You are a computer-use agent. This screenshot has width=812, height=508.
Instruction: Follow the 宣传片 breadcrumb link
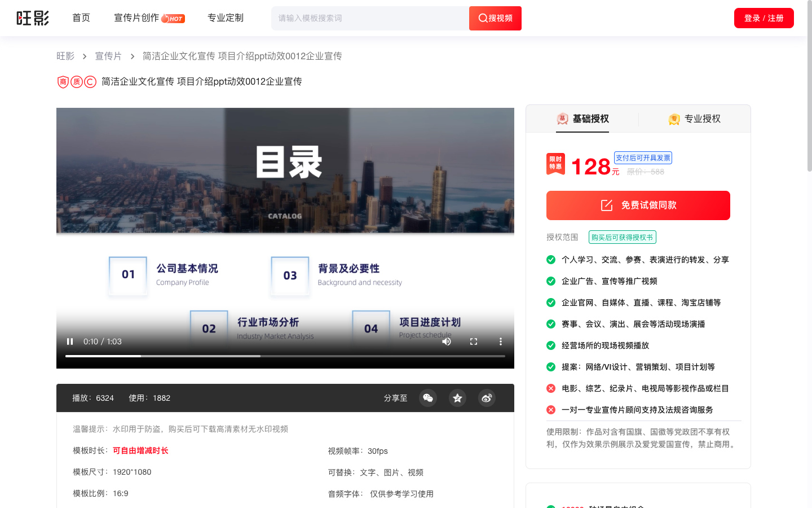[108, 56]
